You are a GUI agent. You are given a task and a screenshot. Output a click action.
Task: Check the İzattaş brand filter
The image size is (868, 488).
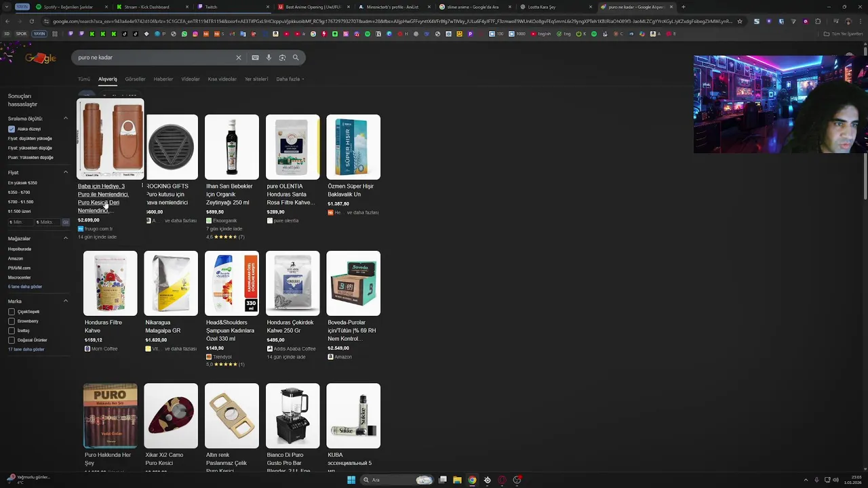[x=12, y=331]
